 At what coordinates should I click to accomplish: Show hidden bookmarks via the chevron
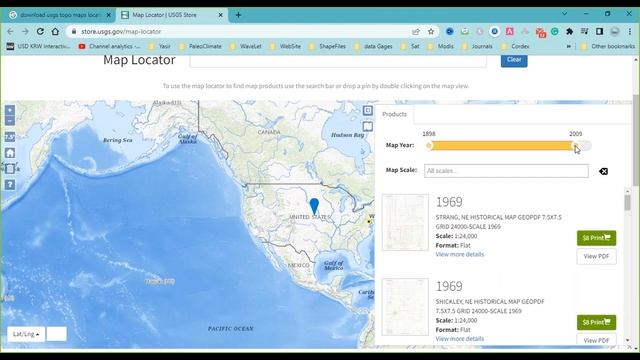(569, 47)
